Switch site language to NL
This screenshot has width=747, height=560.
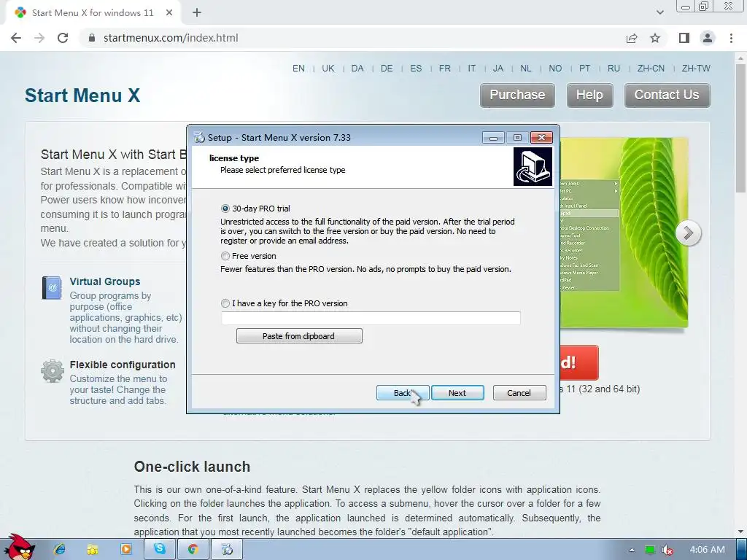point(526,68)
